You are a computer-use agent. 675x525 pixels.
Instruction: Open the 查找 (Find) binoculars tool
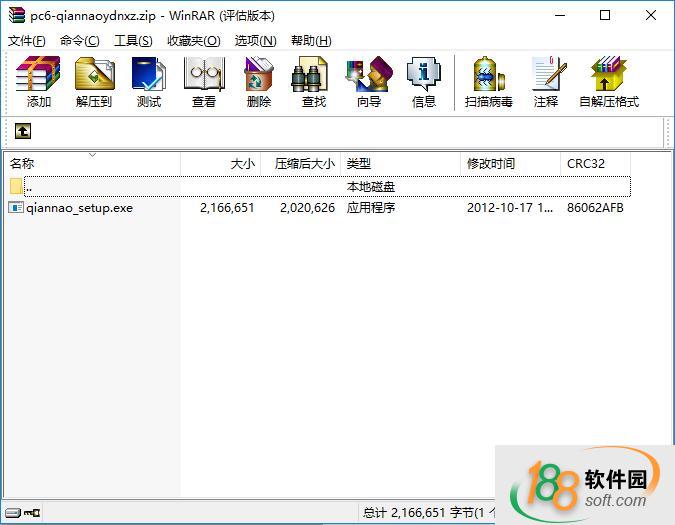coord(313,82)
